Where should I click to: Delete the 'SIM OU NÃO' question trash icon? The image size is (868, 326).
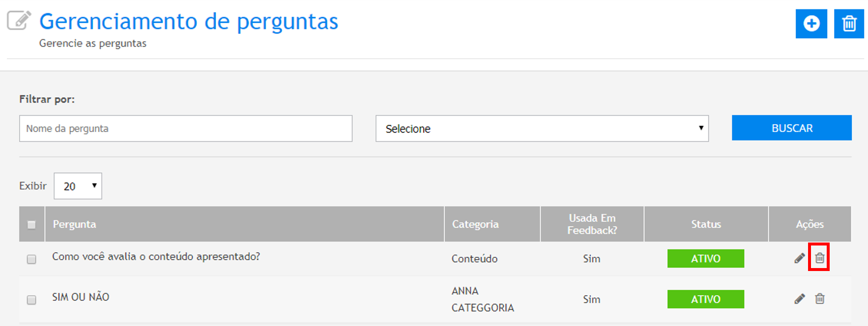coord(819,299)
